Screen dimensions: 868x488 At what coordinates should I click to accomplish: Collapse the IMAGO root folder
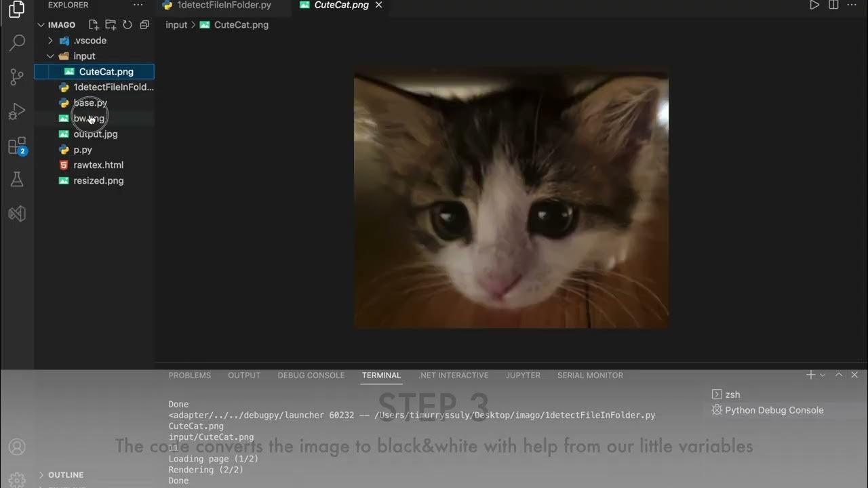pyautogui.click(x=41, y=25)
